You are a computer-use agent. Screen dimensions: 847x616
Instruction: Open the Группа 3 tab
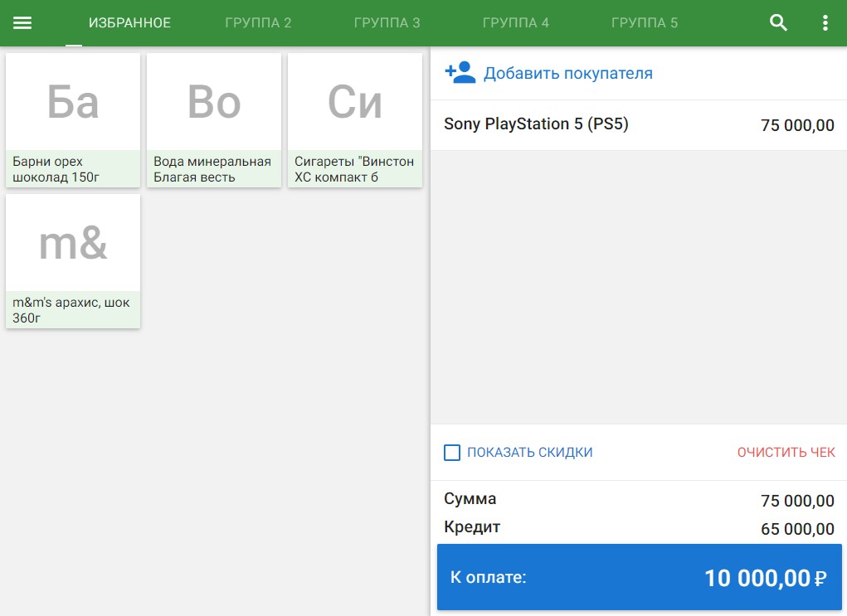[387, 23]
